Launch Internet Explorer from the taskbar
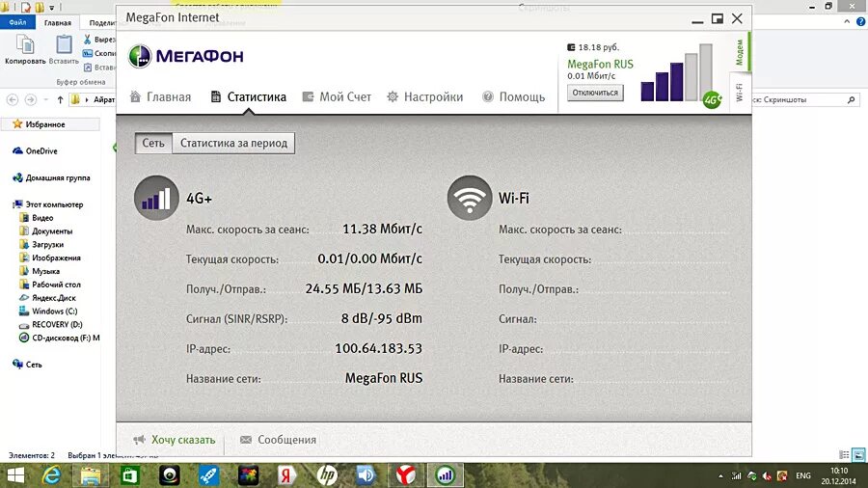Viewport: 868px width, 488px height. point(51,475)
